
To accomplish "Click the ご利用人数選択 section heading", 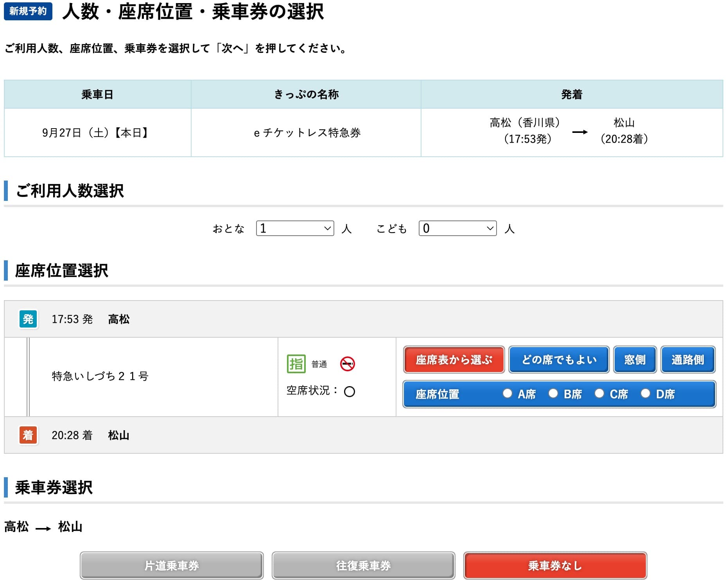I will click(70, 191).
